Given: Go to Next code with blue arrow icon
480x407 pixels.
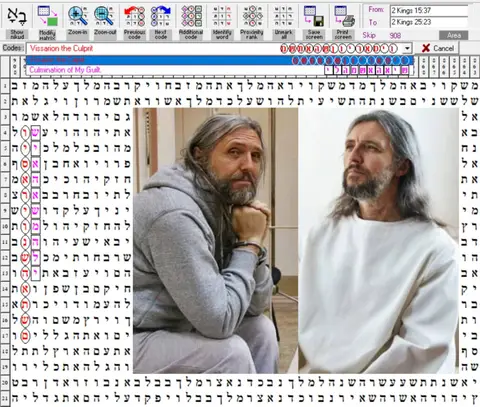Looking at the screenshot, I should 161,16.
